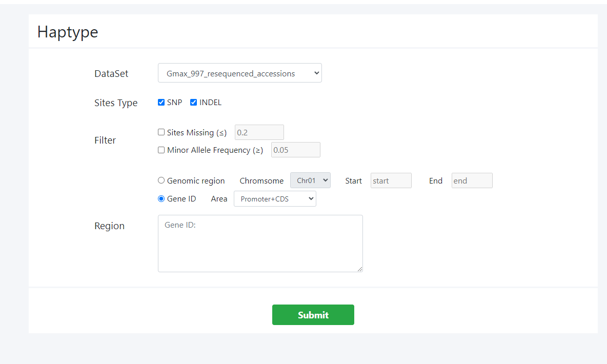Enable the Sites Missing filter checkbox
Viewport: 607px width, 364px height.
[161, 132]
